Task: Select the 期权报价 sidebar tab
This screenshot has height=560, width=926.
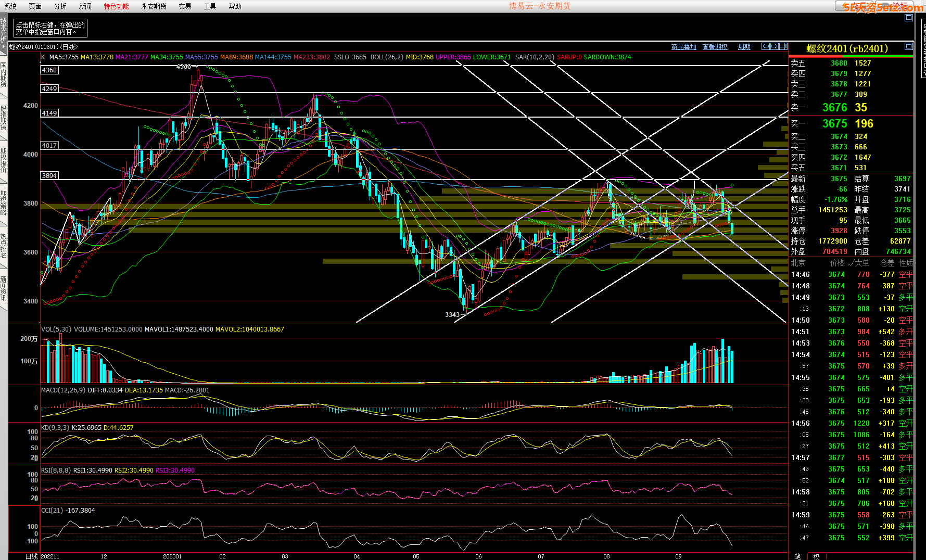Action: [x=4, y=161]
